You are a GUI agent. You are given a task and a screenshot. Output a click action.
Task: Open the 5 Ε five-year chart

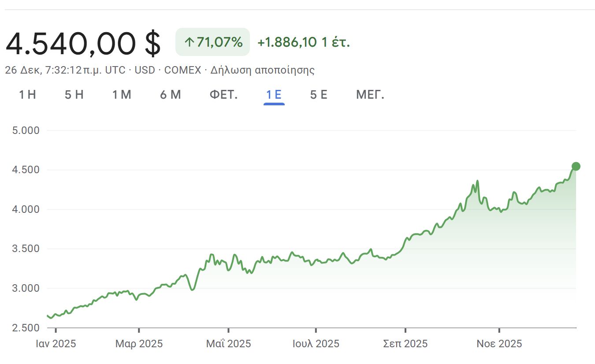pos(319,94)
